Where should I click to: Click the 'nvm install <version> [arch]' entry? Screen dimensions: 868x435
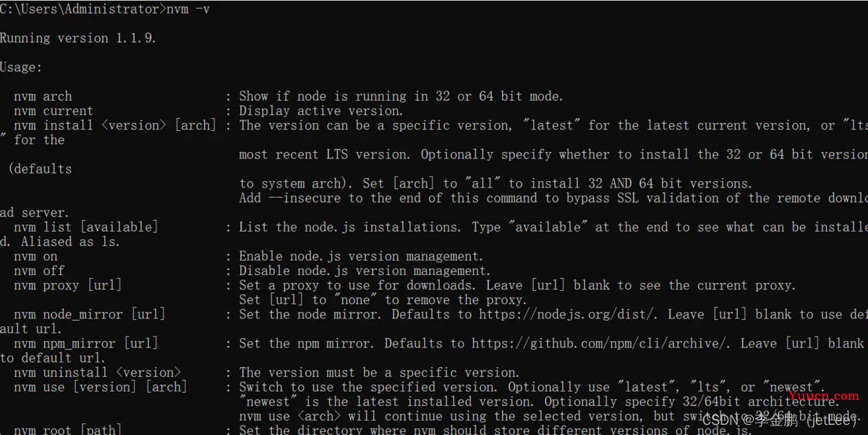[115, 125]
